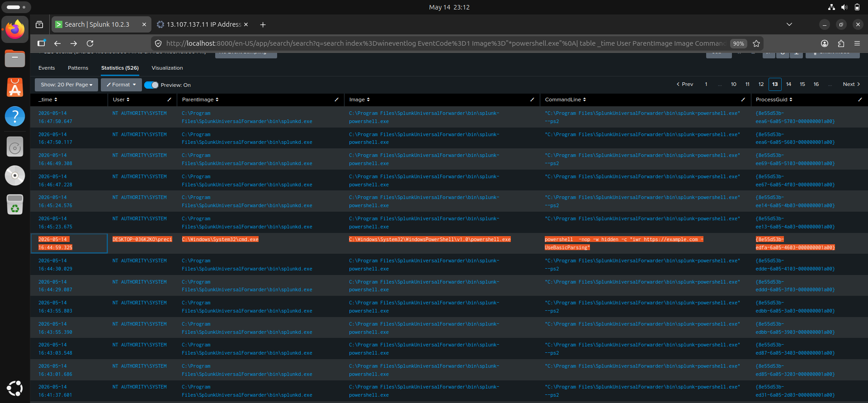Launch Ubuntu Software from the dock
The image size is (868, 403).
pos(15,87)
